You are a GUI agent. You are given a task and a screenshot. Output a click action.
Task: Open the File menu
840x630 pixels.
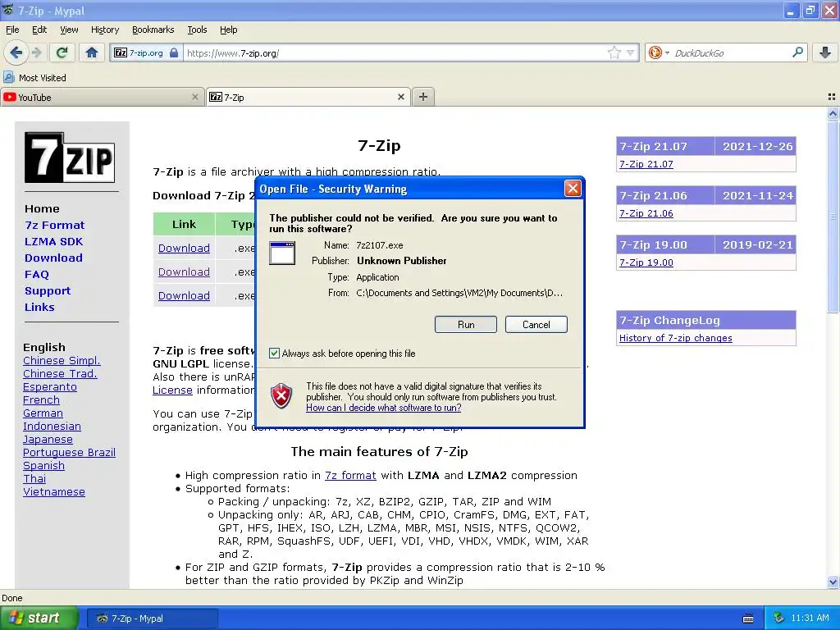click(x=12, y=30)
